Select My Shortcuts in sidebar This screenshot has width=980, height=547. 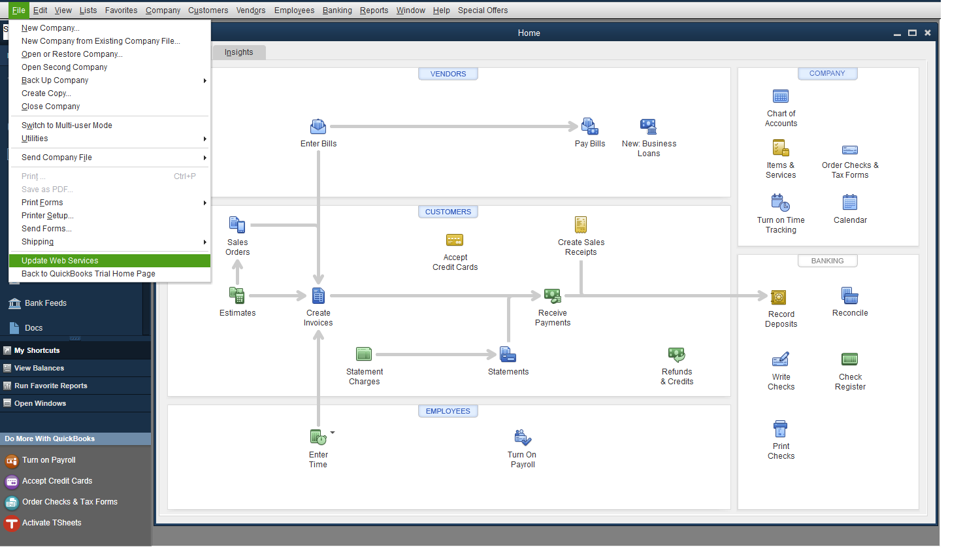(x=75, y=350)
